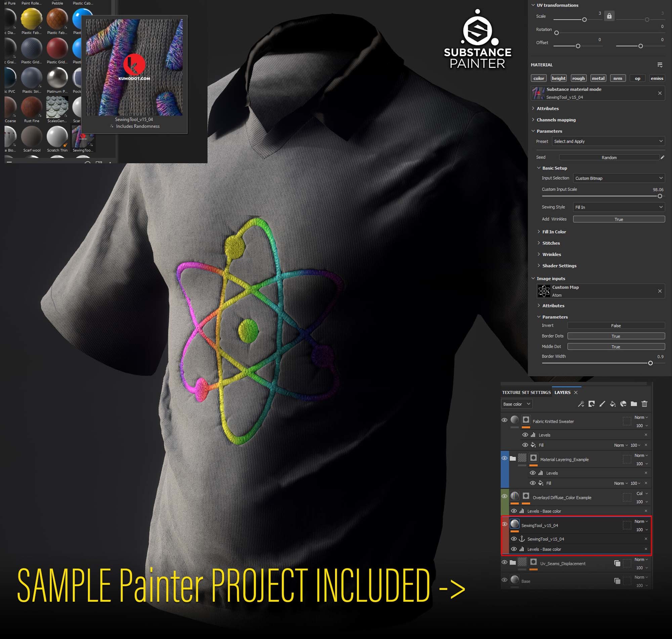Click the add effect magic wand icon

[x=581, y=404]
